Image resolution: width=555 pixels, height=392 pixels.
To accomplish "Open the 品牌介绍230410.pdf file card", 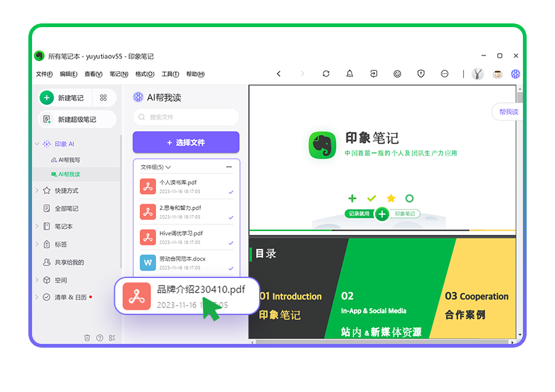I will 187,296.
